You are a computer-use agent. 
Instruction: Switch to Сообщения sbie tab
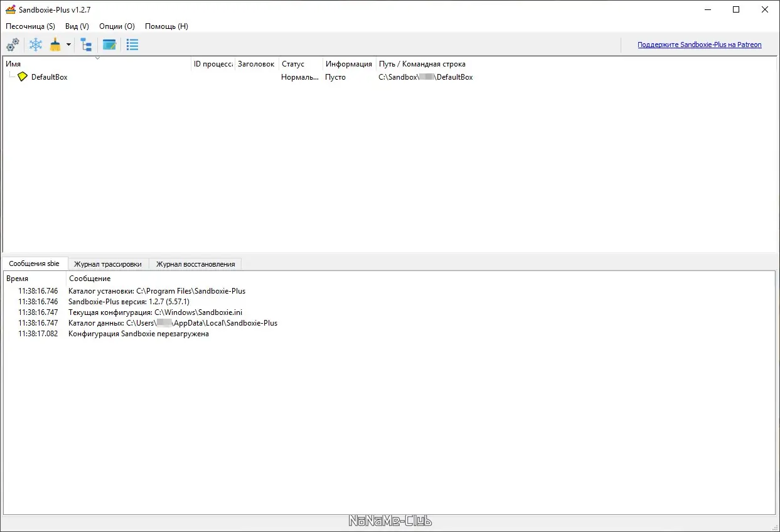(x=34, y=263)
